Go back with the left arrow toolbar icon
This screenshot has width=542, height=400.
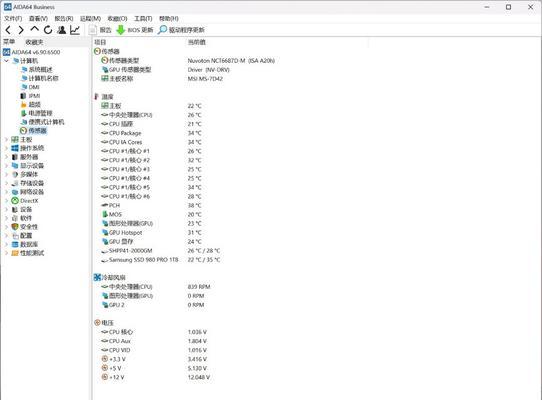tap(8, 30)
